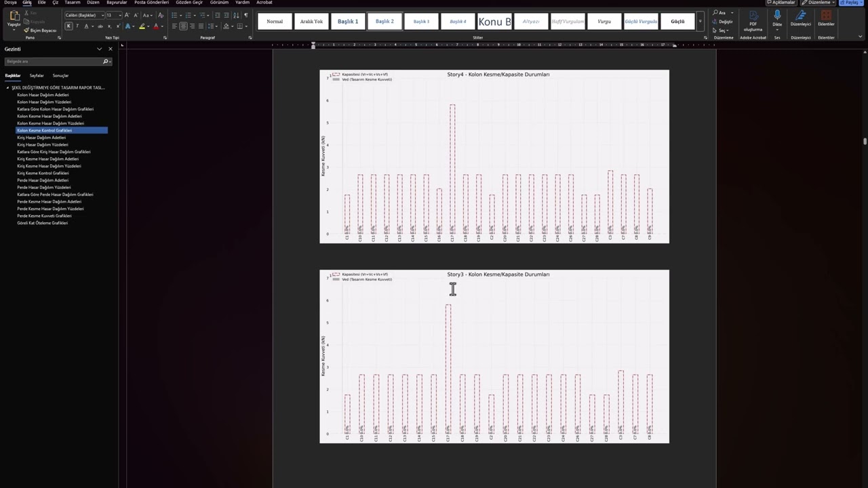Open line spacing dropdown
868x488 pixels.
click(216, 26)
